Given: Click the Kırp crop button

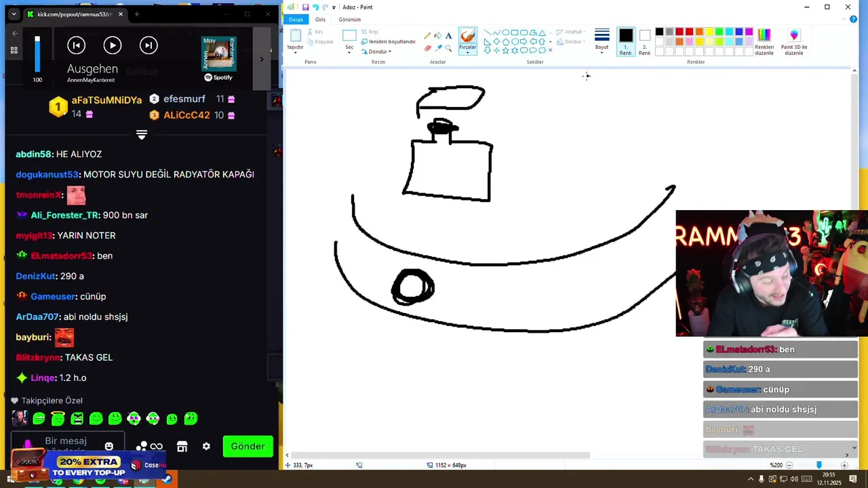Looking at the screenshot, I should pyautogui.click(x=370, y=32).
